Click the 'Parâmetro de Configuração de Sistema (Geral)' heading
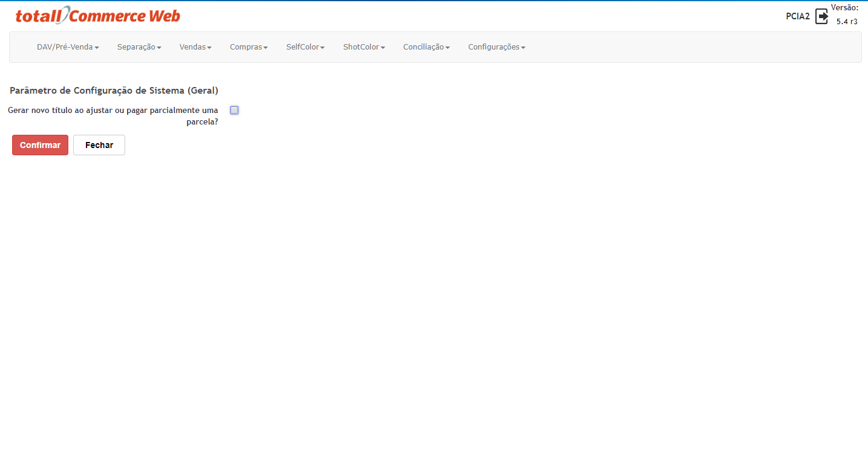The width and height of the screenshot is (868, 458). tap(114, 91)
